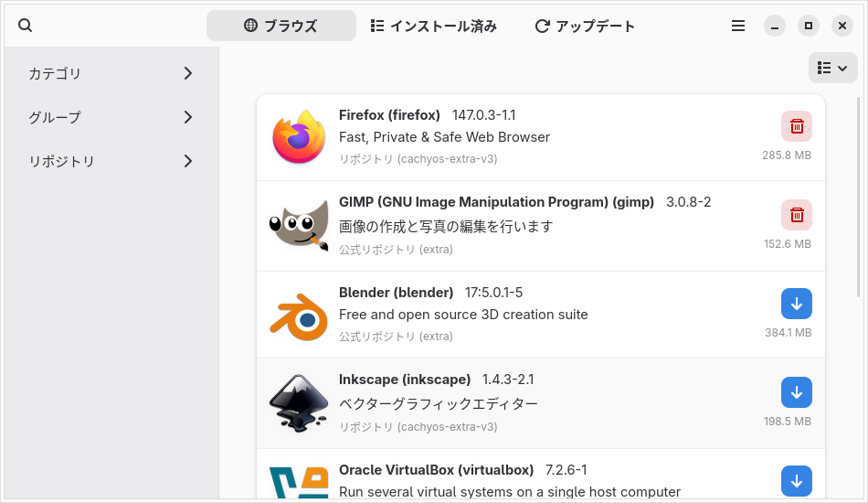Image resolution: width=868 pixels, height=503 pixels.
Task: Open the list view mode dropdown
Action: (832, 69)
